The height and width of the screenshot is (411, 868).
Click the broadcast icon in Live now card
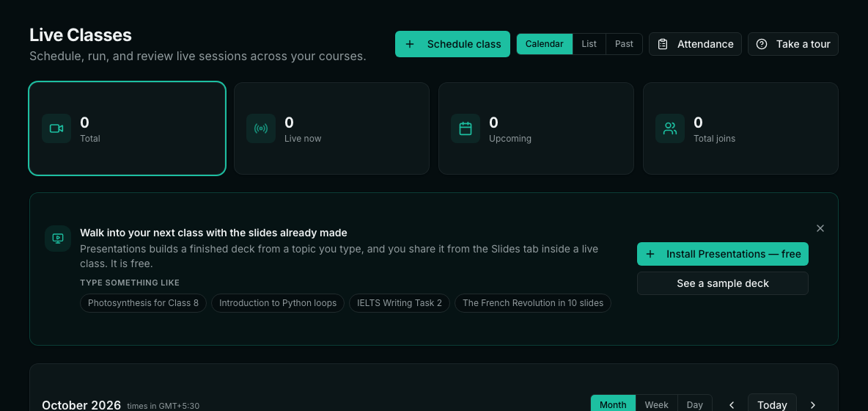coord(261,128)
